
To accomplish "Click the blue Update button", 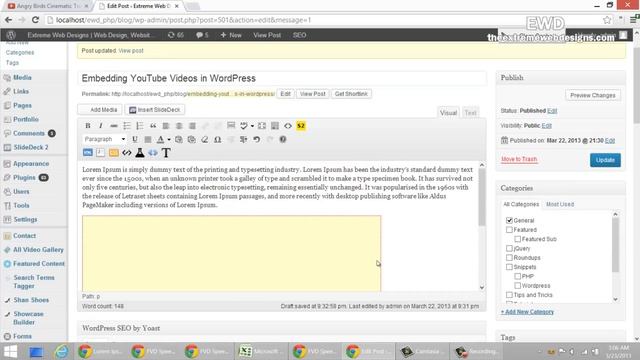I will 605,160.
